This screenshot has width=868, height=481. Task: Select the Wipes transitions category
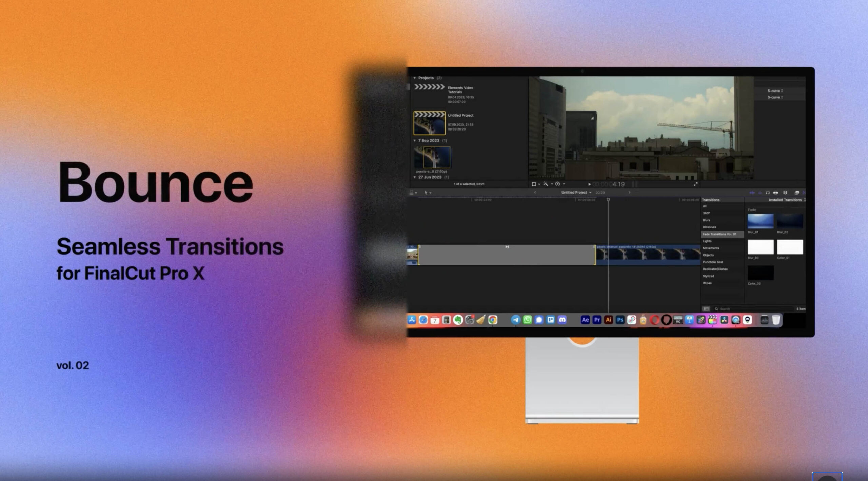707,283
